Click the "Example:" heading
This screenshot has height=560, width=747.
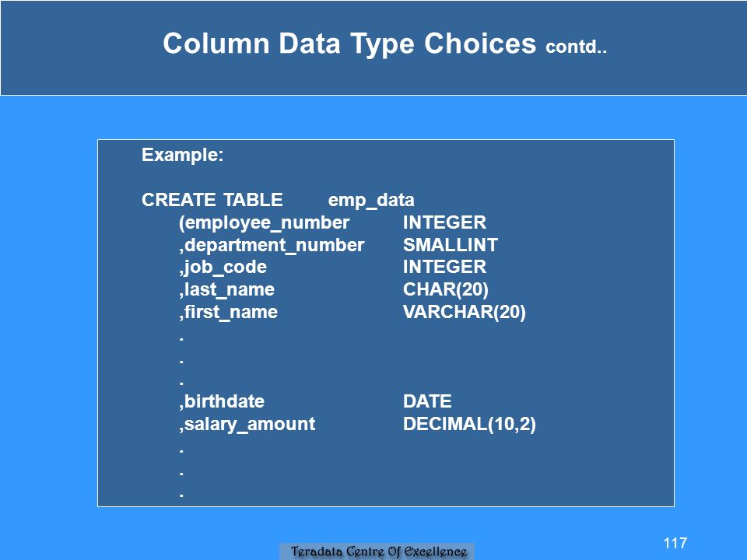point(182,155)
